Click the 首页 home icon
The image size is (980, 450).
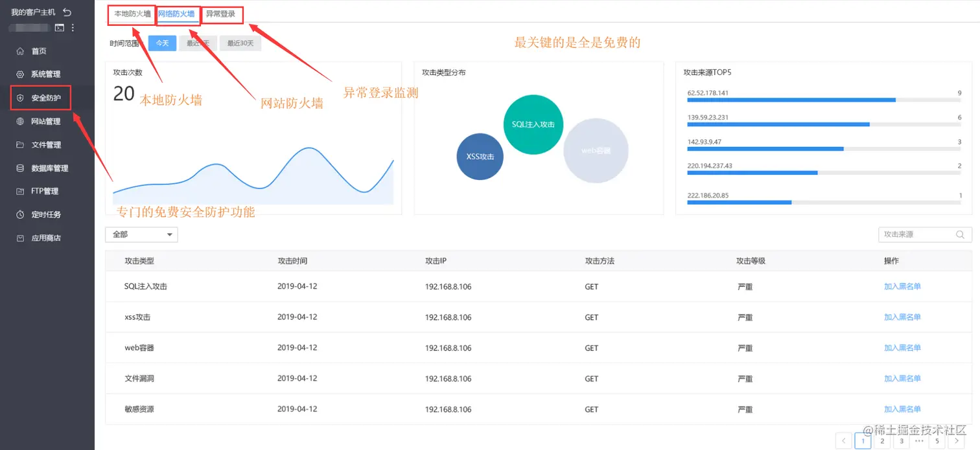pyautogui.click(x=20, y=51)
